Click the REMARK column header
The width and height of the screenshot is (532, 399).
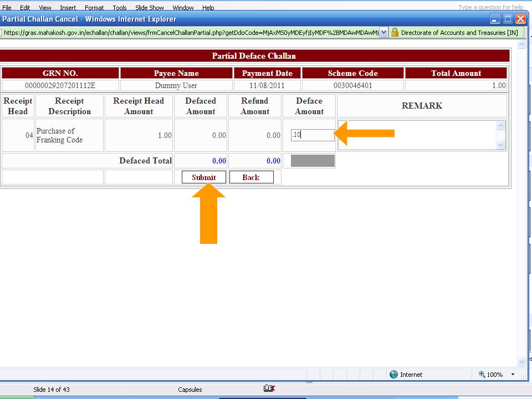coord(422,105)
